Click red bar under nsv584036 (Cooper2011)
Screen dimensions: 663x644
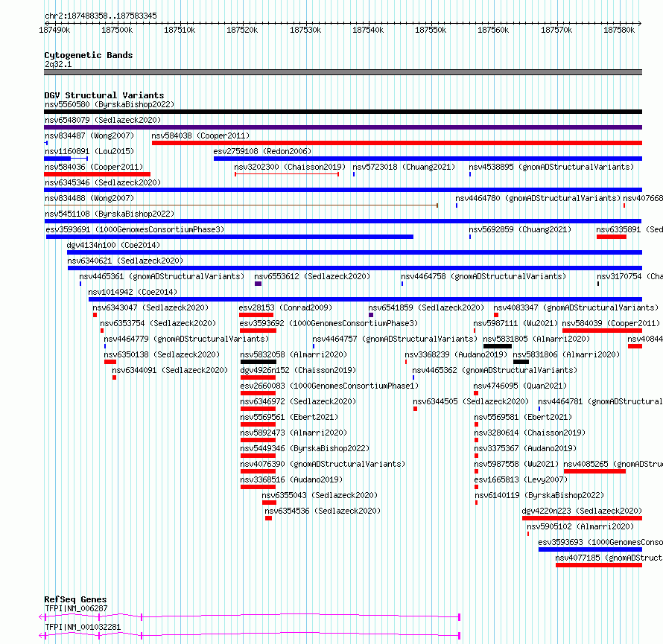coord(98,174)
